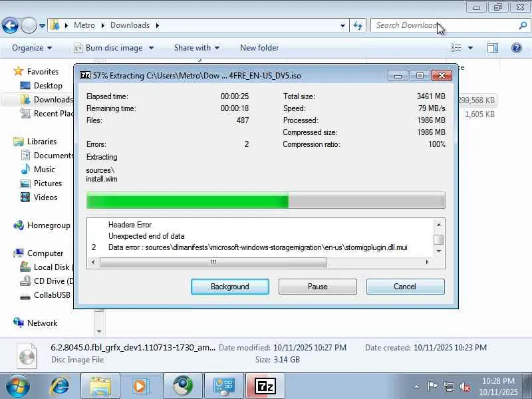The width and height of the screenshot is (532, 399).
Task: Click right arrow of error list horizontal scrollbar
Action: click(427, 262)
